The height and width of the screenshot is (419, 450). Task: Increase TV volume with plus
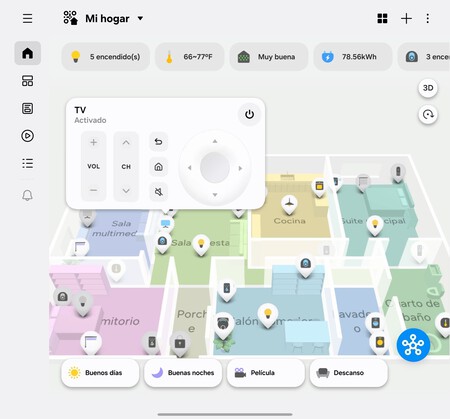click(x=94, y=142)
